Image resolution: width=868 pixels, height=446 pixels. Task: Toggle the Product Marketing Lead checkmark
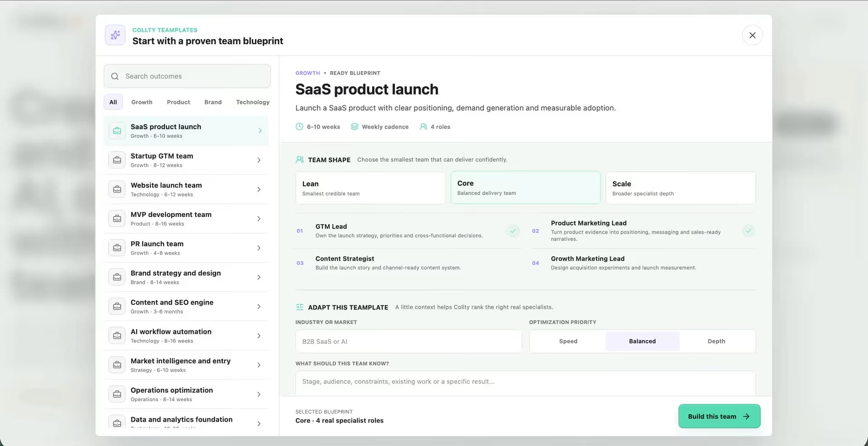click(748, 231)
